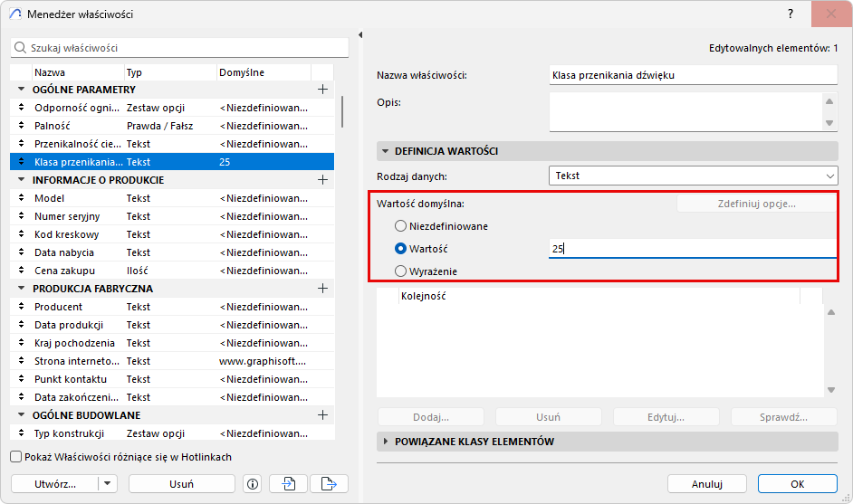This screenshot has height=504, width=853.
Task: Click the Sprawdź... button
Action: pyautogui.click(x=783, y=417)
